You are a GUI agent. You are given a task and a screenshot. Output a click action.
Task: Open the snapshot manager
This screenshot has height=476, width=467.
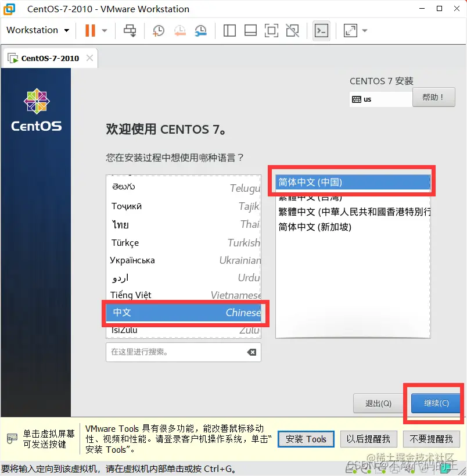coord(200,30)
